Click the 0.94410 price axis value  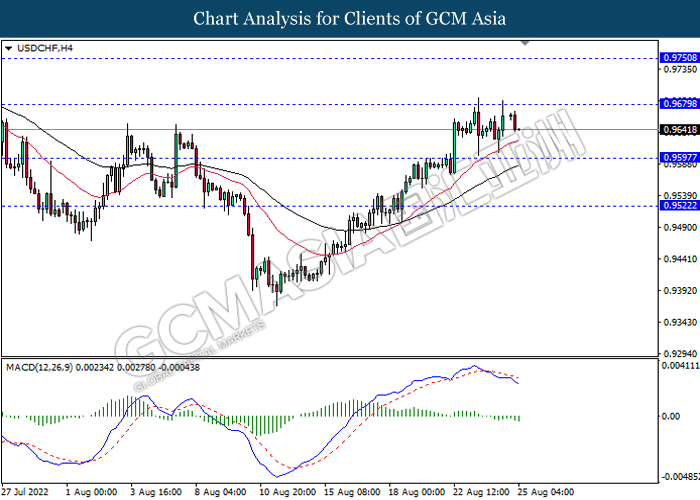point(680,258)
